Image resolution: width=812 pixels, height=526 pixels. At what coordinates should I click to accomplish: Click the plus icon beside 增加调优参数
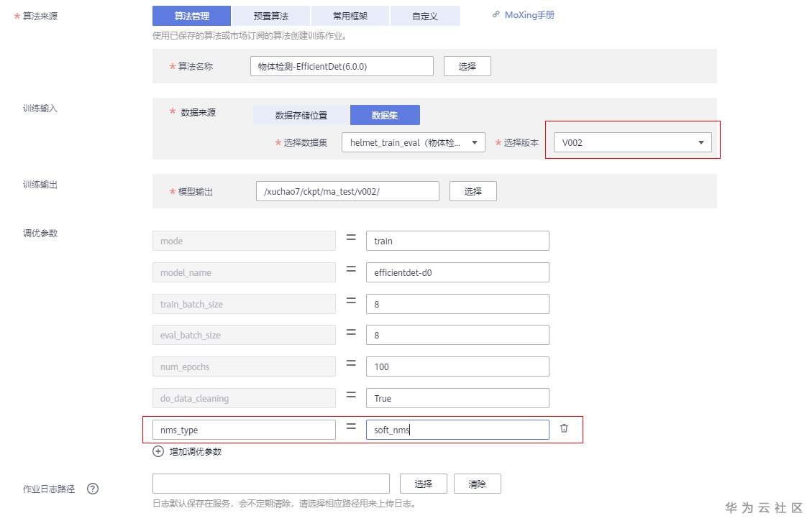point(158,451)
